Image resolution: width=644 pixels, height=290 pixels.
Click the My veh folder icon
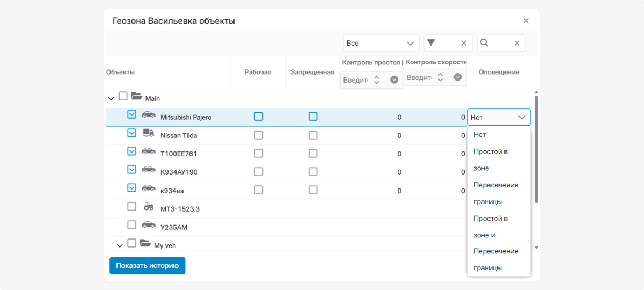(145, 243)
